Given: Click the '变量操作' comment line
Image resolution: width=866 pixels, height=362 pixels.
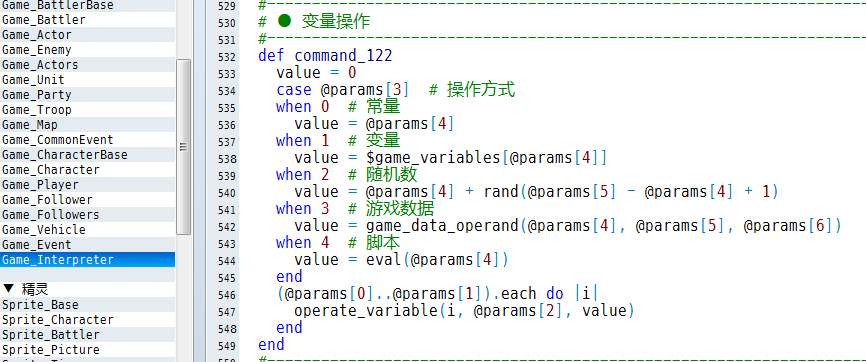Looking at the screenshot, I should (314, 22).
